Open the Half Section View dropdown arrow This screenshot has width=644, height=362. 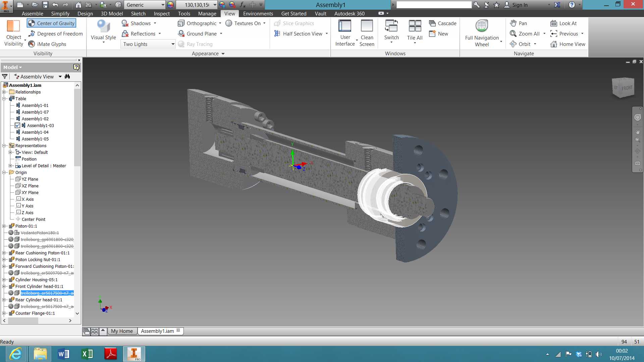[x=327, y=34]
